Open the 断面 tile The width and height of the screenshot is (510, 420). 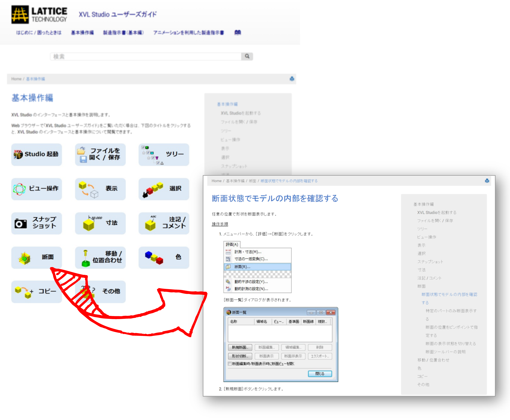37,257
